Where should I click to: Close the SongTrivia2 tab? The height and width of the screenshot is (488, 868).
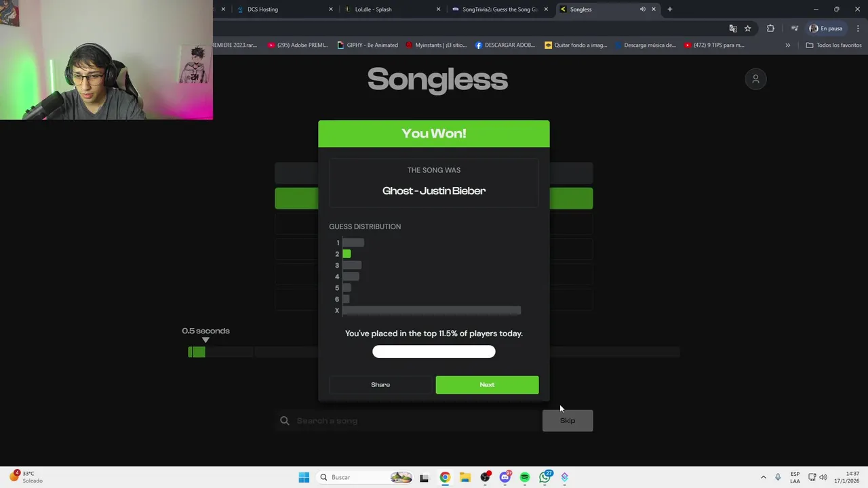(x=546, y=9)
